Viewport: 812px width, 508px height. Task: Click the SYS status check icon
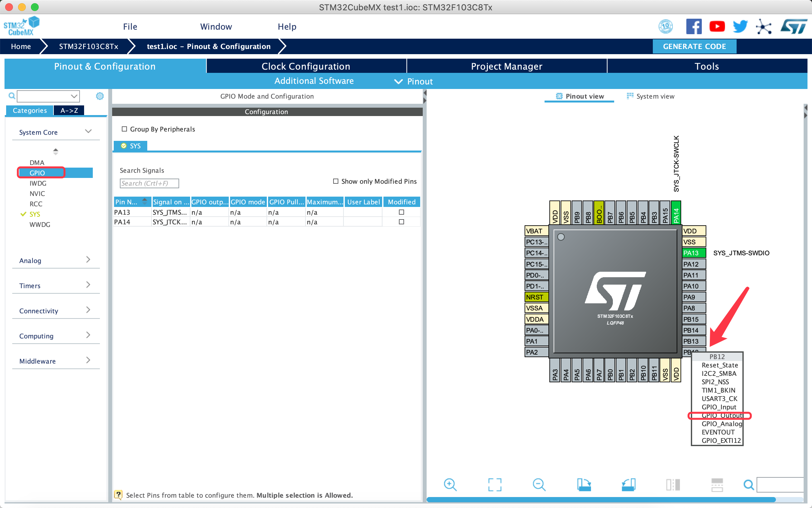click(124, 146)
